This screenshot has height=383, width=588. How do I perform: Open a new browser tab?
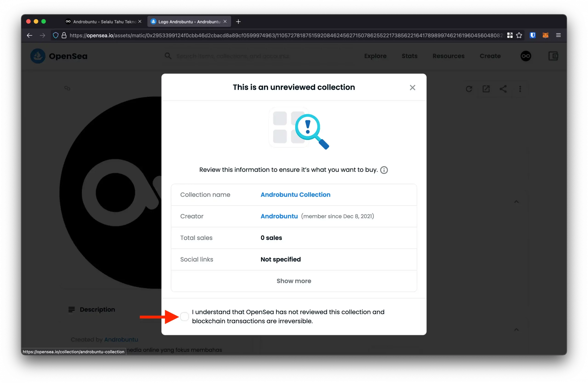click(238, 22)
